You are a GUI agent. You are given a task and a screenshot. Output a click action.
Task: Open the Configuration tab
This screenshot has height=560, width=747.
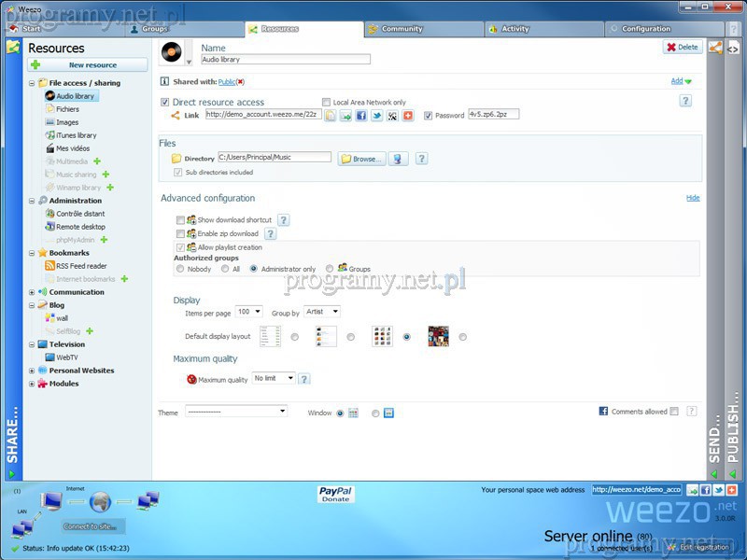(x=645, y=29)
